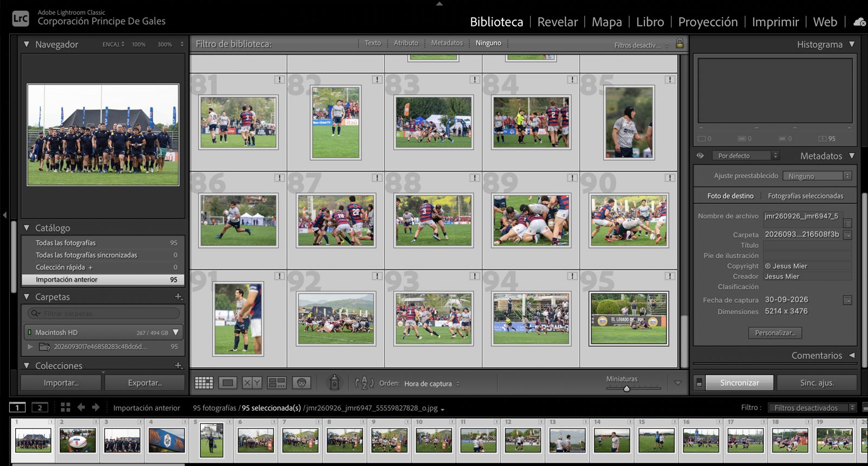Screen dimensions: 868x466
Task: Open People face view
Action: [302, 383]
